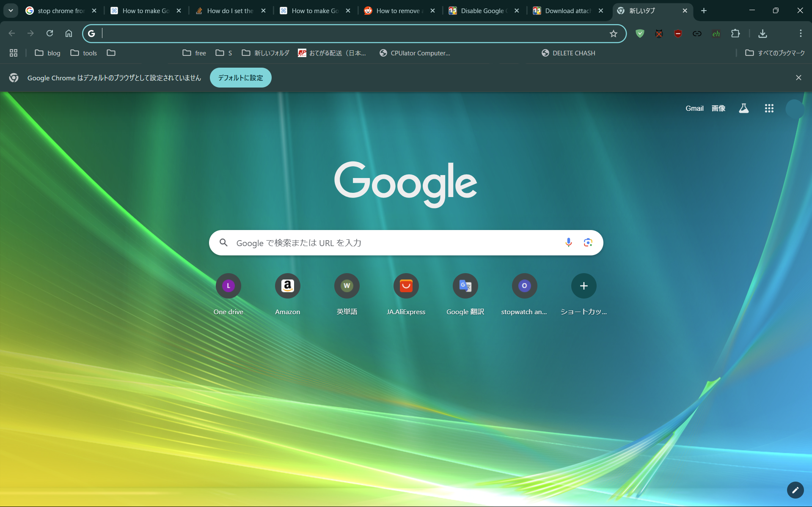Open One drive shortcut

tap(228, 294)
